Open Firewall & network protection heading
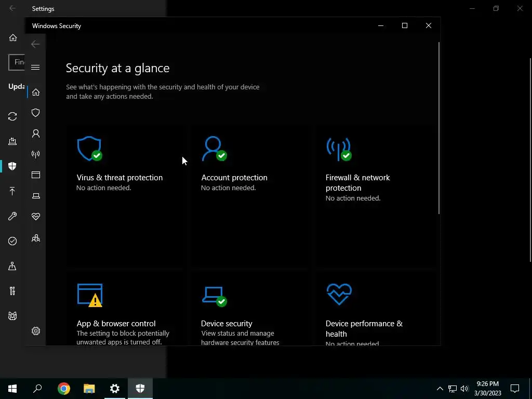The width and height of the screenshot is (532, 399). click(357, 182)
